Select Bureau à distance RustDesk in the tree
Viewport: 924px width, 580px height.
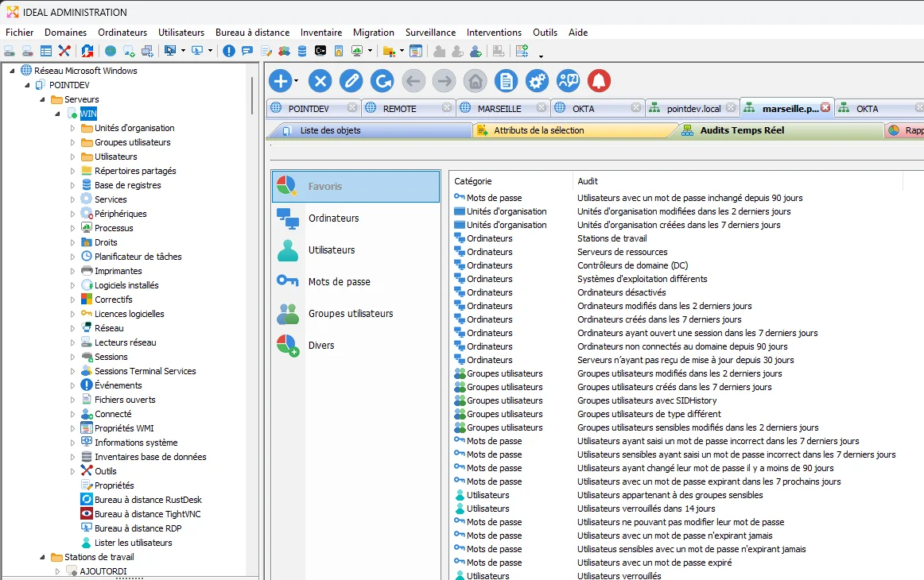click(148, 500)
